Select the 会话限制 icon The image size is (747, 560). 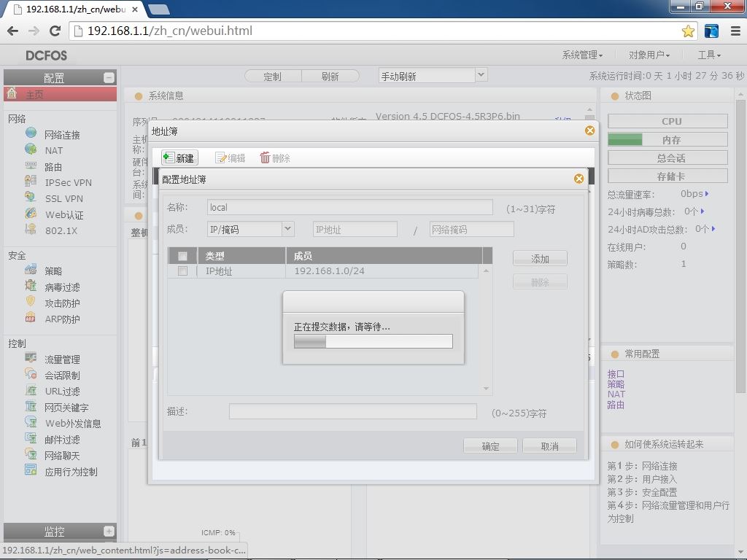click(31, 374)
